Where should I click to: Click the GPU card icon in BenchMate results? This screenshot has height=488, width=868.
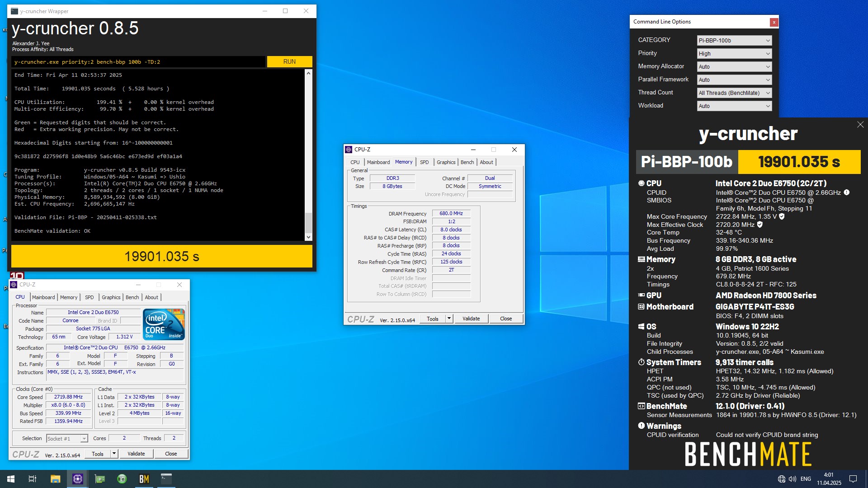[x=641, y=295]
